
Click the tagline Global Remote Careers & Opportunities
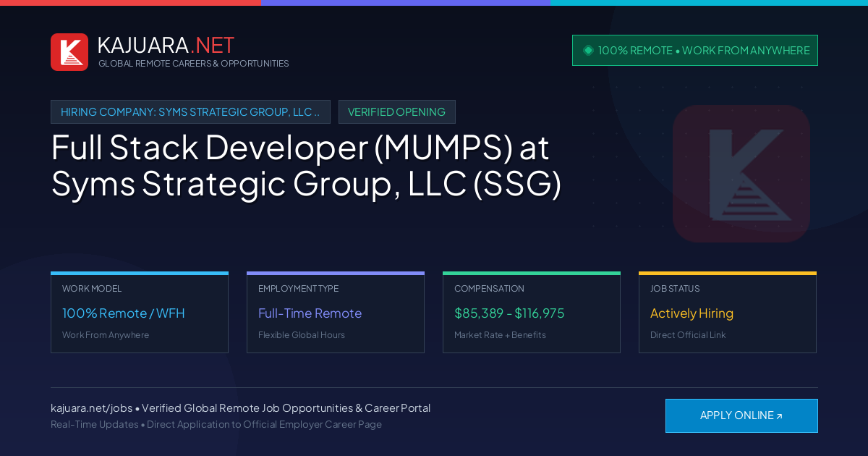[193, 64]
